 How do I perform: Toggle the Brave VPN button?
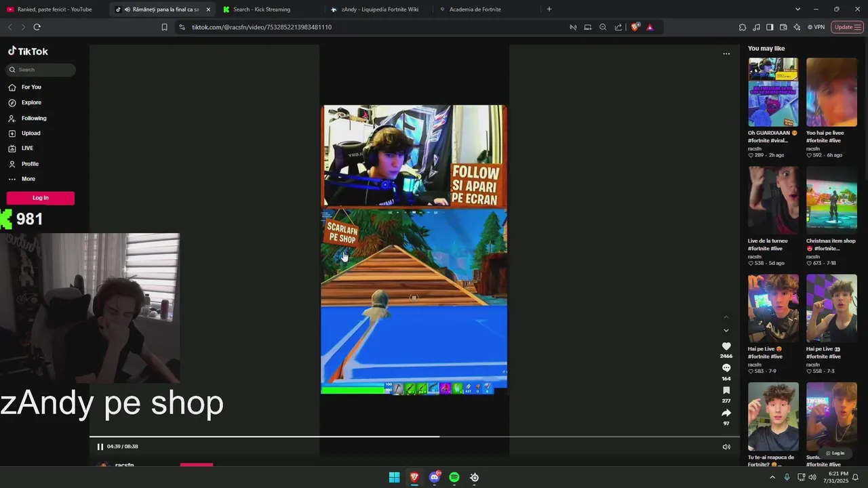816,27
